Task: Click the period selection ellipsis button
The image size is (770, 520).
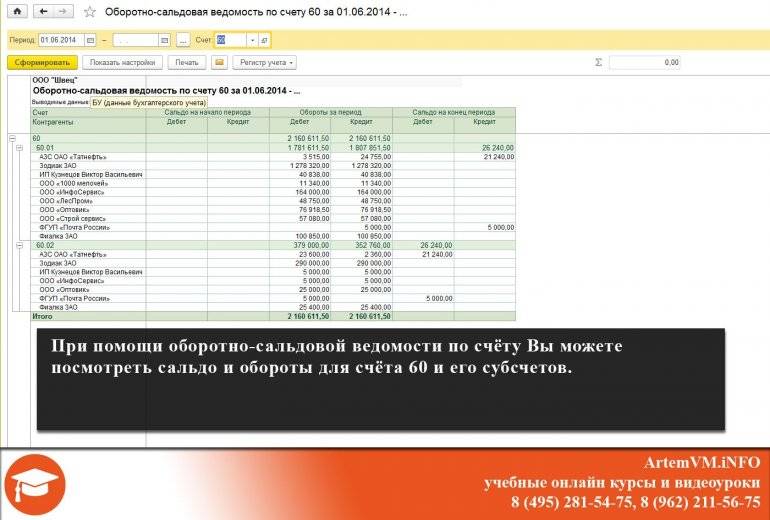Action: (182, 40)
